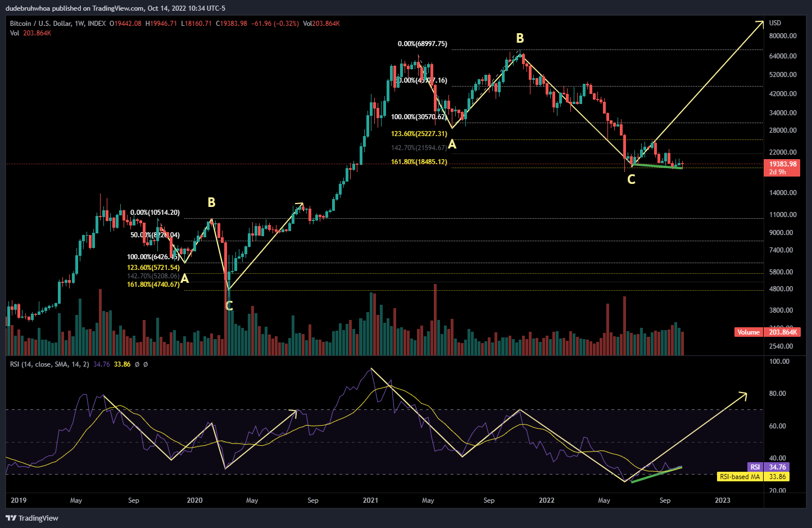812x528 pixels.
Task: Click the 14000.00 level on the price axis
Action: coord(783,193)
